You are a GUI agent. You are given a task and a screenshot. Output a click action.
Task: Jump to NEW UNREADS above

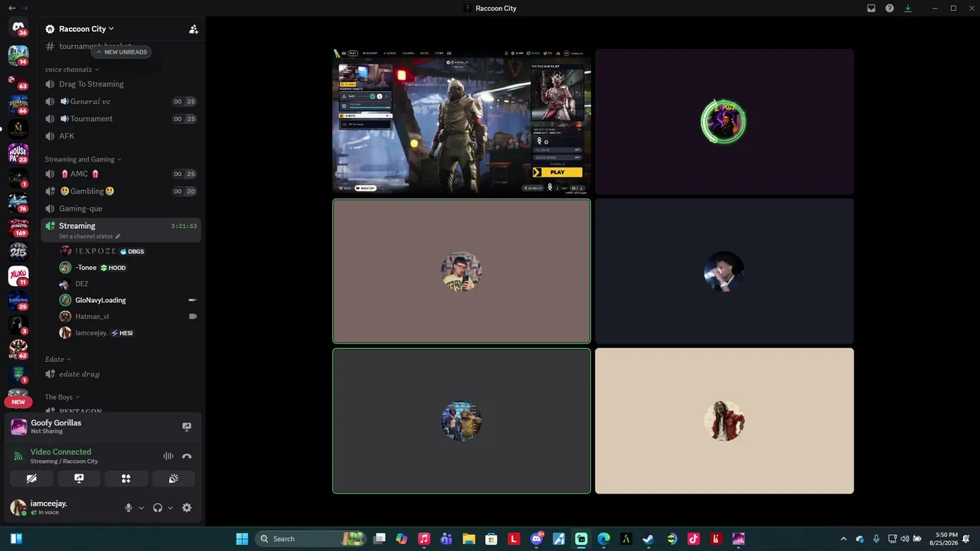point(121,52)
